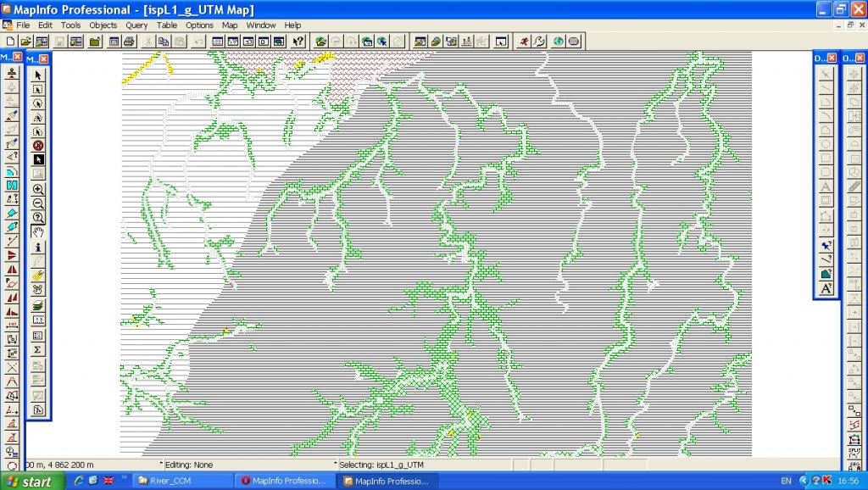This screenshot has height=490, width=868.
Task: Click the Print icon in toolbar
Action: 129,41
